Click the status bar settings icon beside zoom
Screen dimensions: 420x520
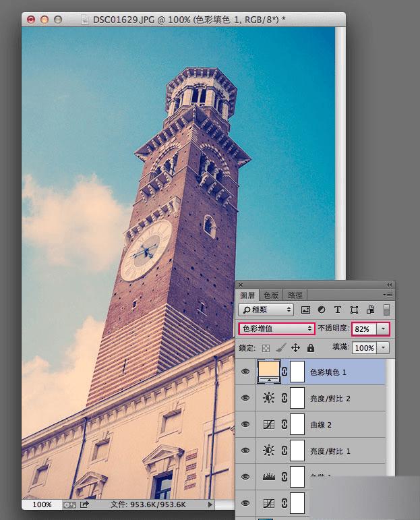point(69,504)
